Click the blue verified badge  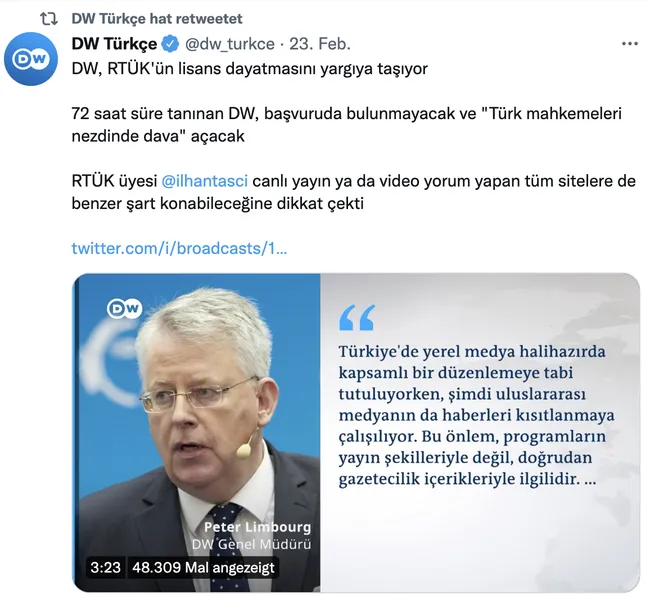[170, 44]
